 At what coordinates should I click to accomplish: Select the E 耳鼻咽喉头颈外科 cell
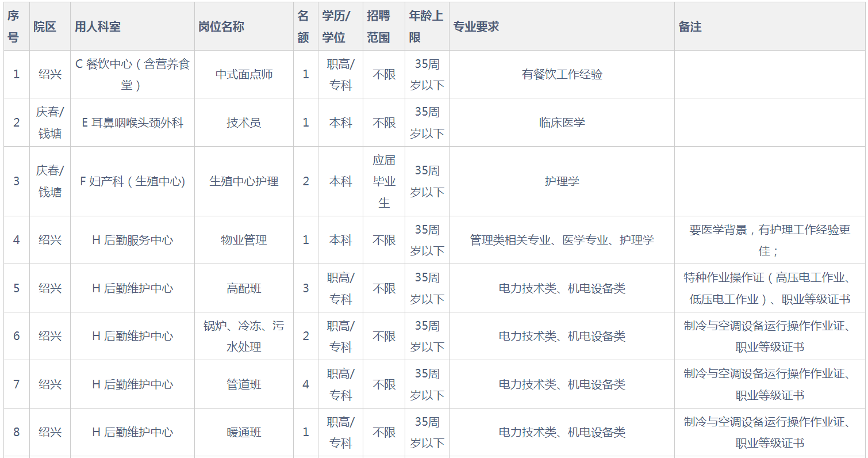(x=132, y=123)
